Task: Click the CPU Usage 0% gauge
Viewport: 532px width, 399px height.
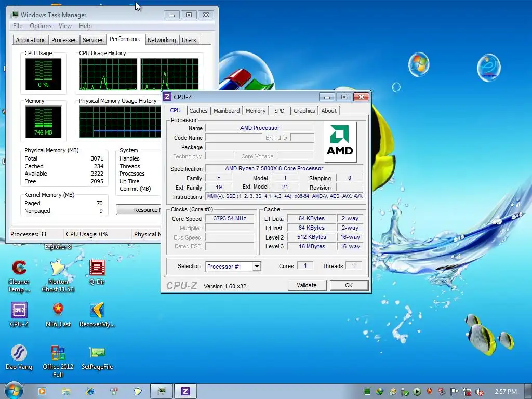Action: coord(43,74)
